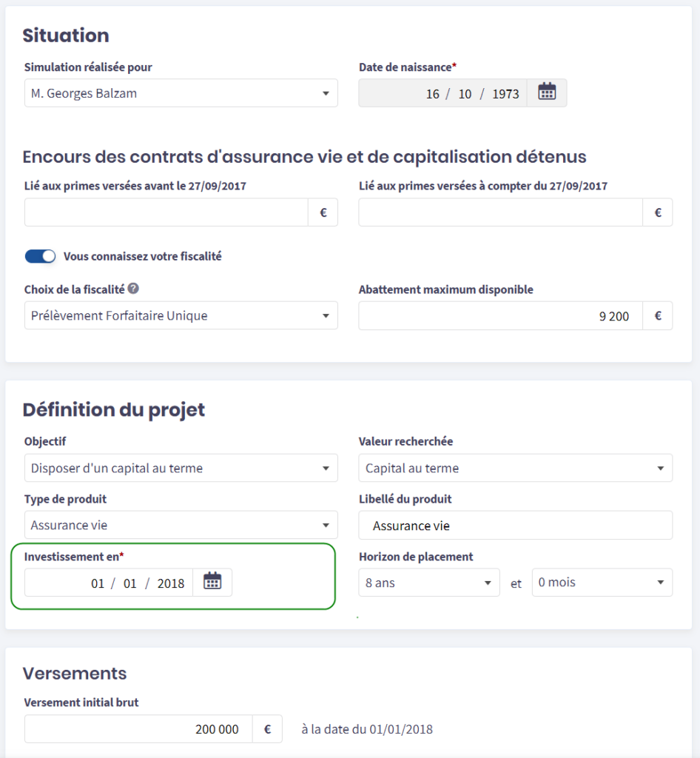
Task: Click the premiums from 27/09/2017 field
Action: 501,212
